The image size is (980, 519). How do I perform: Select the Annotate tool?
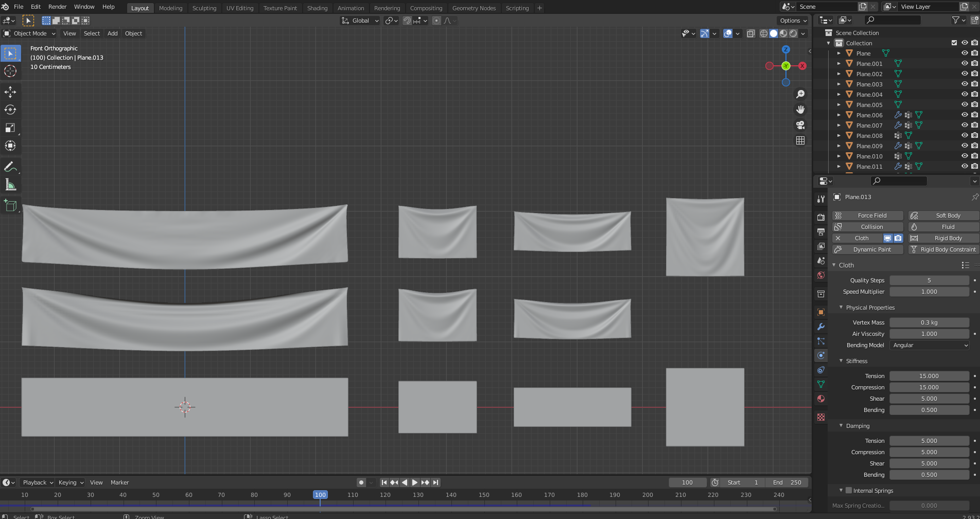point(10,167)
